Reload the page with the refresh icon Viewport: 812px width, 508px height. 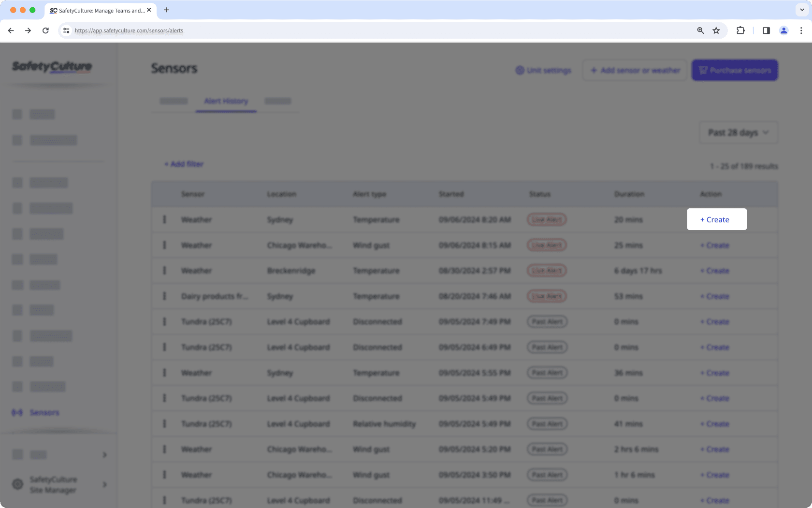tap(45, 30)
